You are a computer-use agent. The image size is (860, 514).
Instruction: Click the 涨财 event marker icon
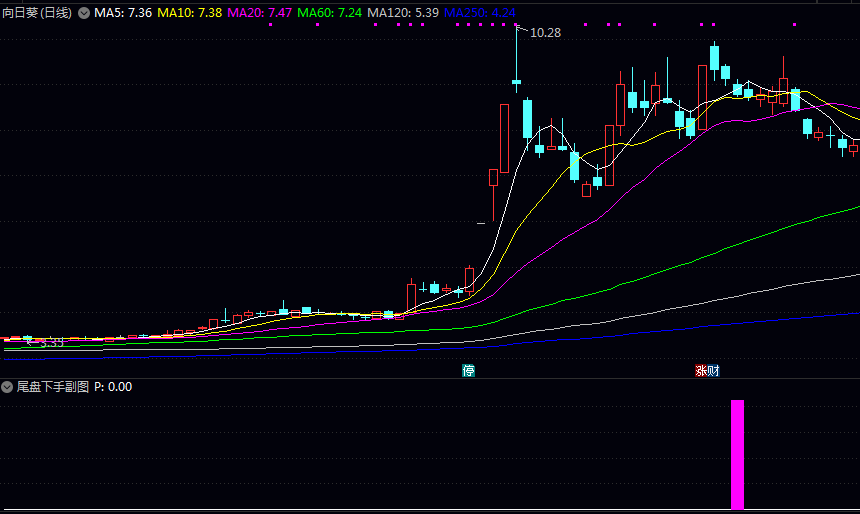point(707,371)
